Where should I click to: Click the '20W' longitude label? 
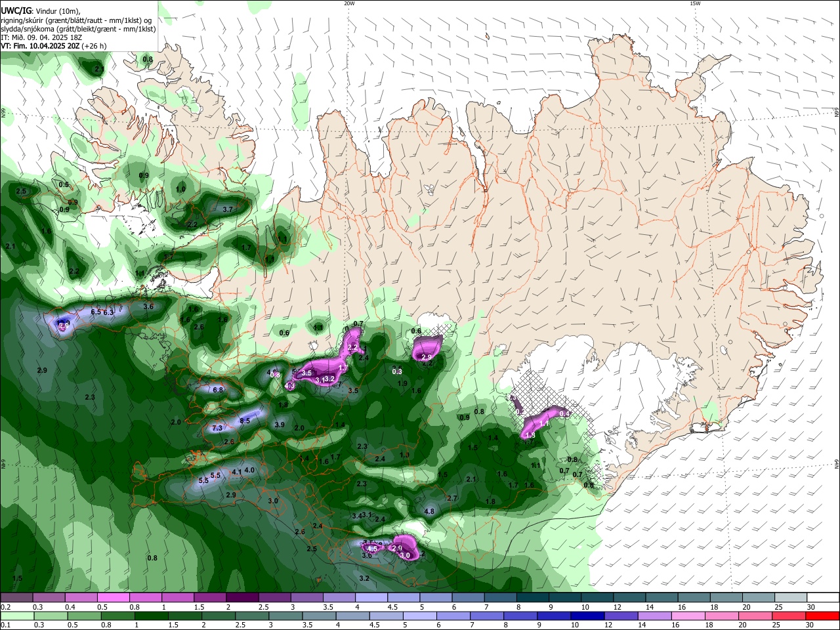click(349, 3)
